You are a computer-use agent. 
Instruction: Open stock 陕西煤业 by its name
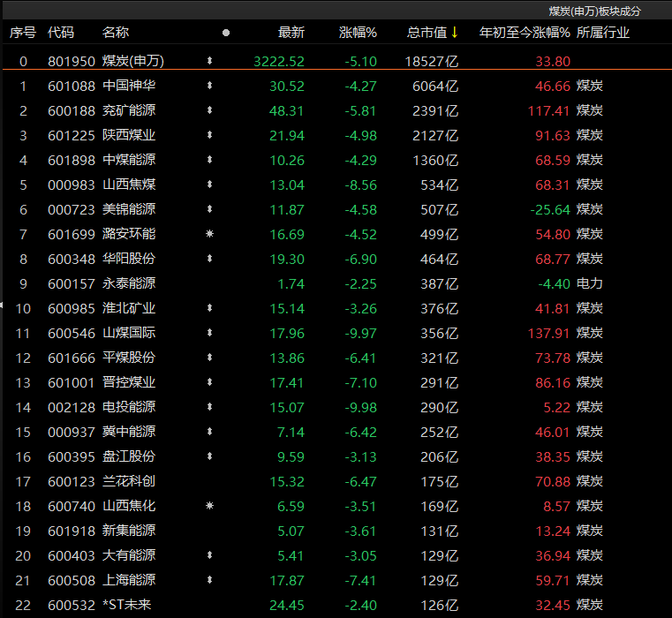click(x=129, y=136)
